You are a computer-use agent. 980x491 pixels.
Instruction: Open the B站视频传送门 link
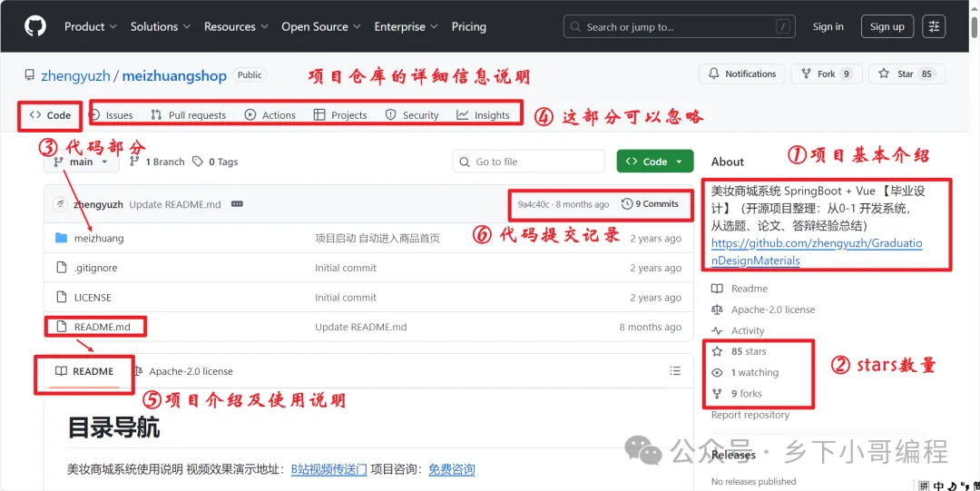[x=328, y=469]
